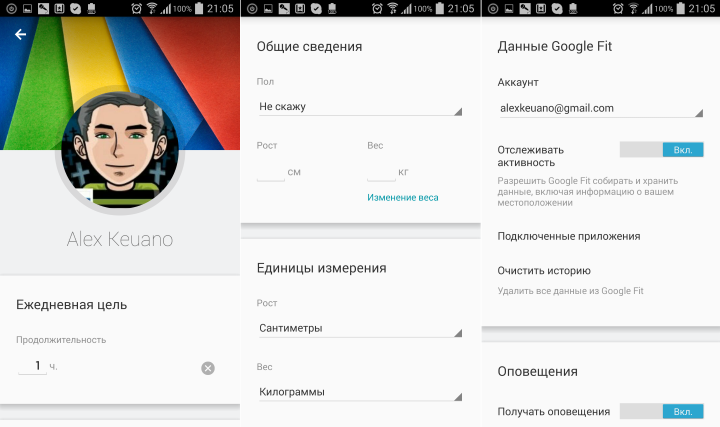Tap the Wi-Fi icon above the avatar screen
Screen dimensions: 720x427
[x=152, y=8]
